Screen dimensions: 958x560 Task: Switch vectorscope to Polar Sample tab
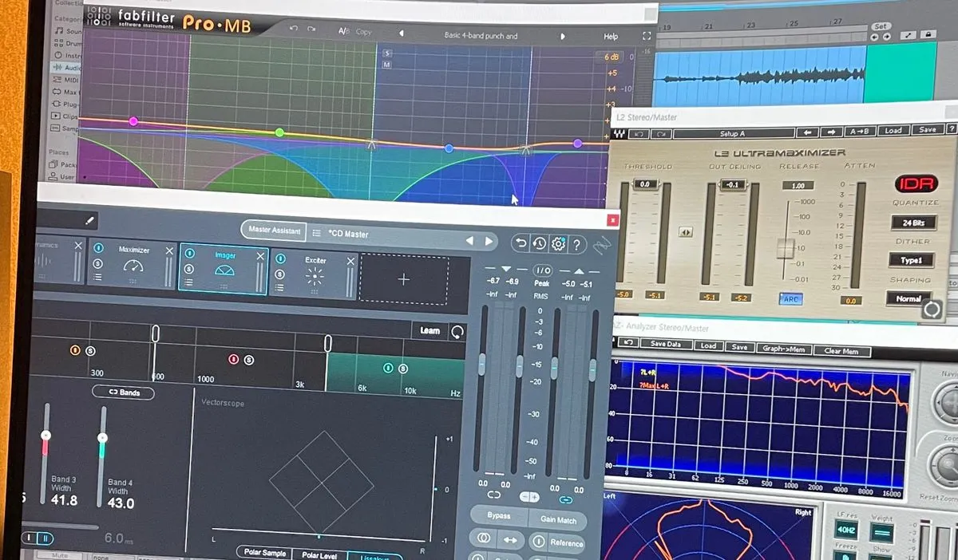(x=263, y=554)
